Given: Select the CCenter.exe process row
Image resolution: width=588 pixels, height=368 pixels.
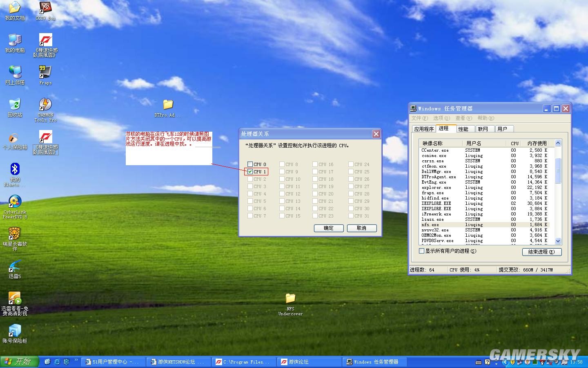Looking at the screenshot, I should coord(485,150).
